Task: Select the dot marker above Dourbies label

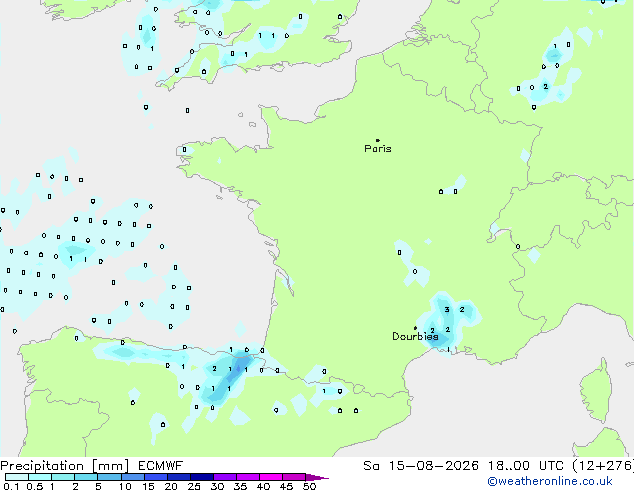Action: (415, 328)
